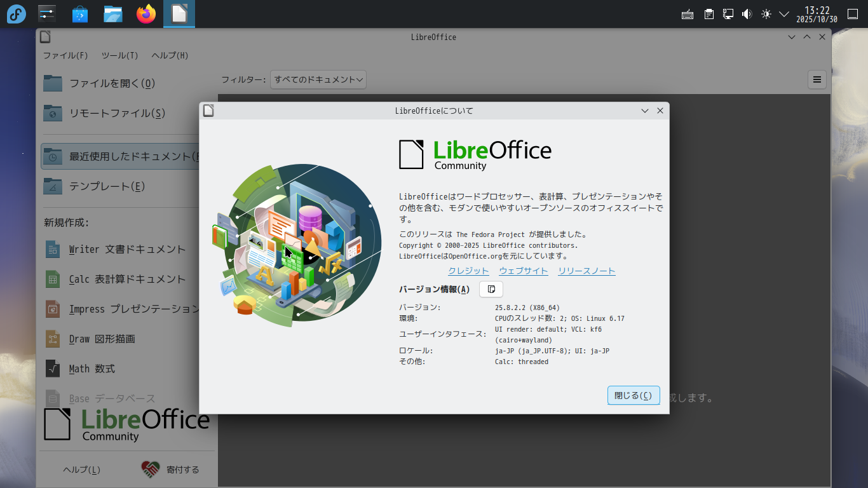Create a Writer 文書ドキュメント via its icon
Image resolution: width=868 pixels, height=488 pixels.
pyautogui.click(x=53, y=249)
